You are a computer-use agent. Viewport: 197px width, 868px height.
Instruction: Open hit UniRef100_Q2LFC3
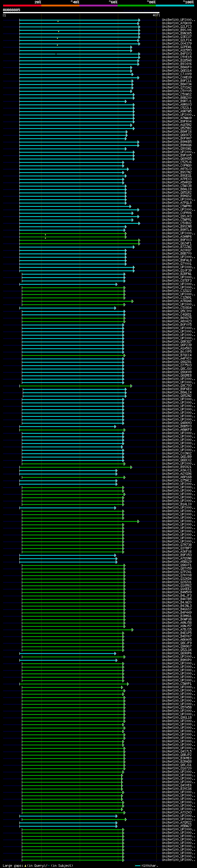coord(177,26)
